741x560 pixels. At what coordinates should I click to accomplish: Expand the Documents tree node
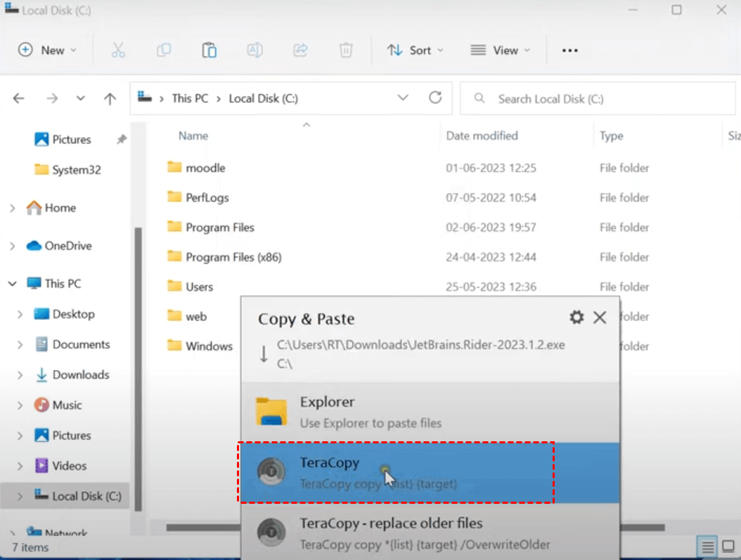(x=20, y=345)
